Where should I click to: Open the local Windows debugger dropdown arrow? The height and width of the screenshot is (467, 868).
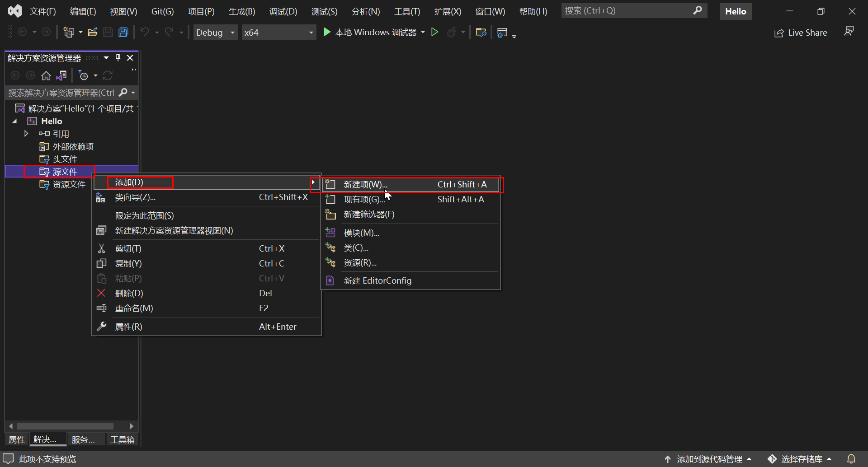(x=423, y=33)
